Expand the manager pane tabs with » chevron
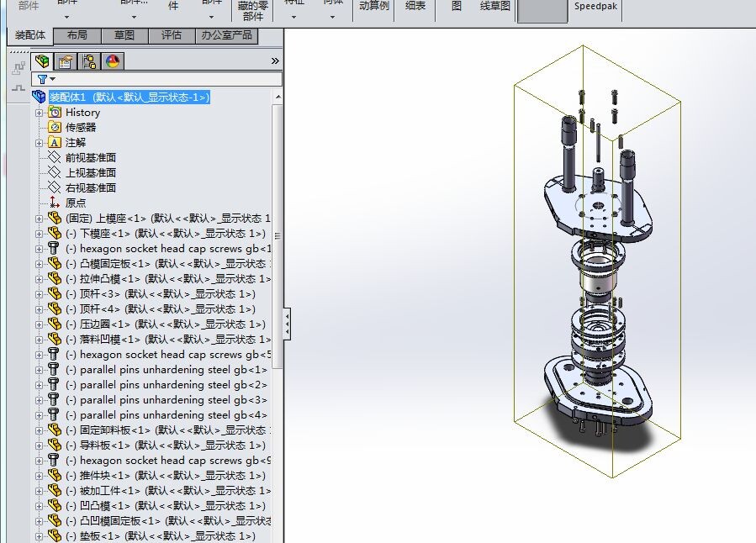Viewport: 756px width, 543px height. pyautogui.click(x=275, y=61)
